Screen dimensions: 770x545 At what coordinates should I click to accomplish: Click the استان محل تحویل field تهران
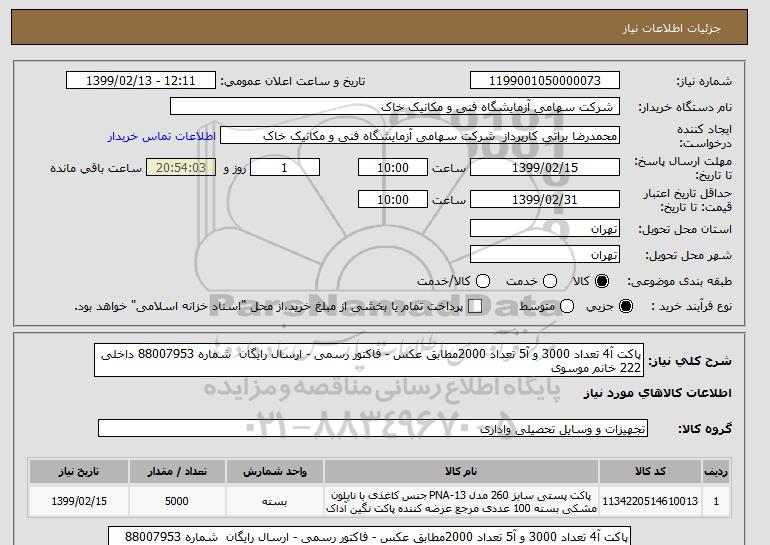click(x=545, y=229)
